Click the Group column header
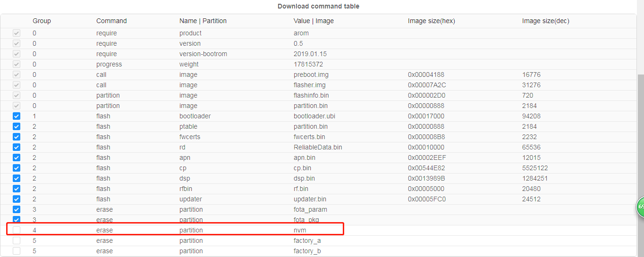The image size is (644, 257). [x=42, y=21]
